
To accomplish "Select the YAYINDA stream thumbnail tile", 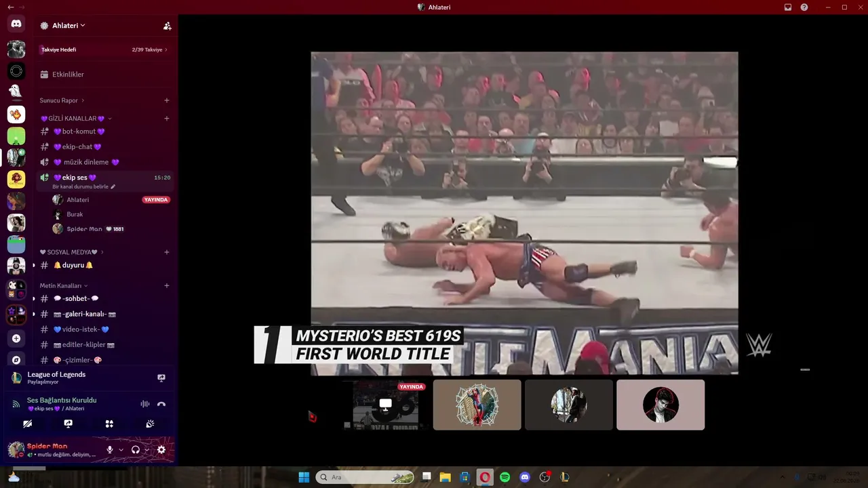I will pyautogui.click(x=385, y=405).
